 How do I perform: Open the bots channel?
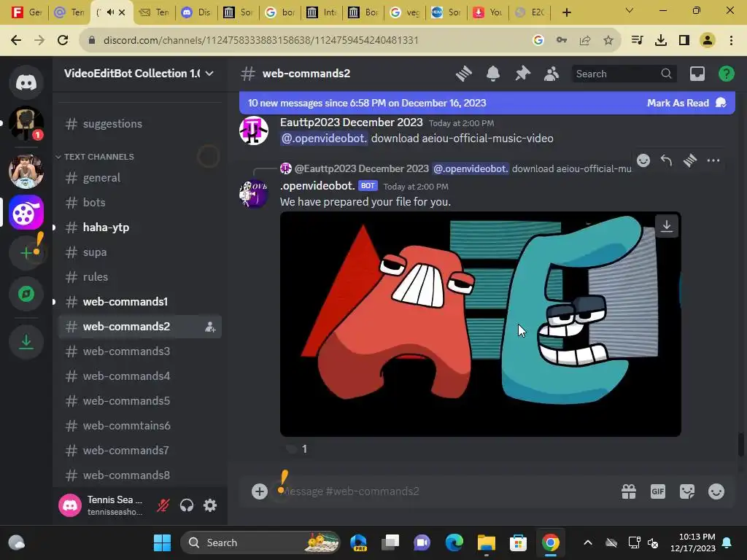click(139, 203)
